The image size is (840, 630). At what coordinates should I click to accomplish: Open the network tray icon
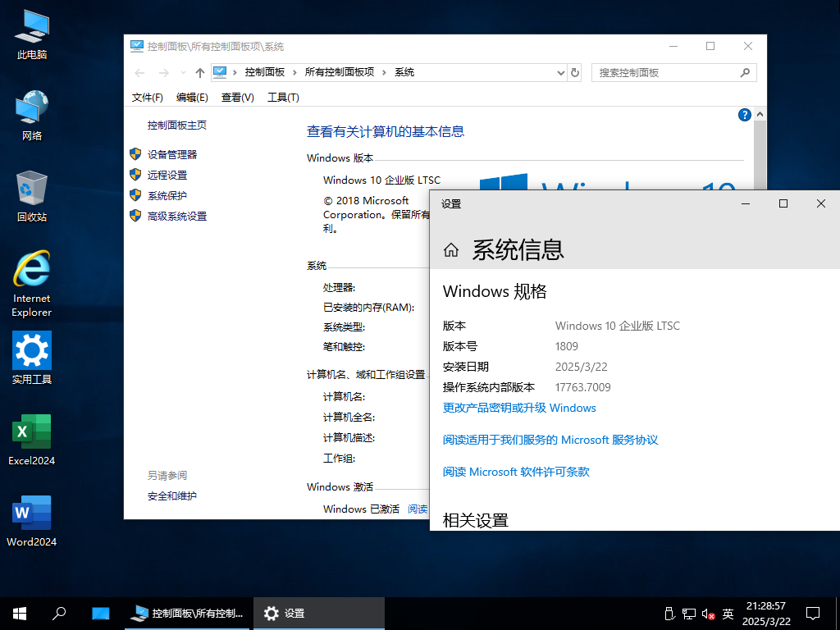point(689,614)
